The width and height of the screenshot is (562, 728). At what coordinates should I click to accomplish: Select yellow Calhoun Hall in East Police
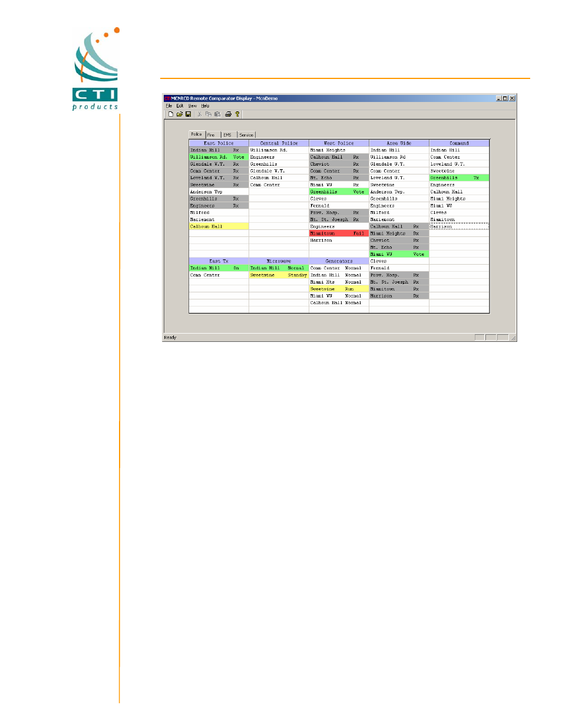pyautogui.click(x=219, y=226)
